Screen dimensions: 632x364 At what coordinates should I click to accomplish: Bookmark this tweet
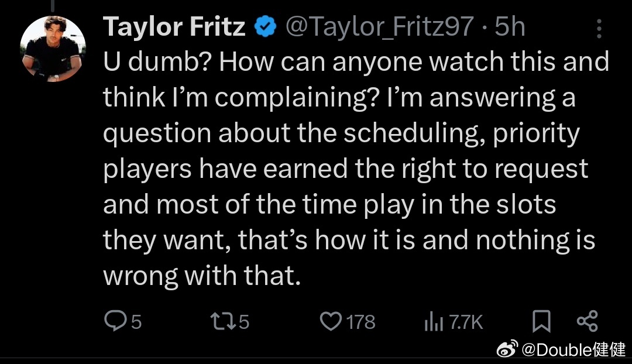click(541, 321)
